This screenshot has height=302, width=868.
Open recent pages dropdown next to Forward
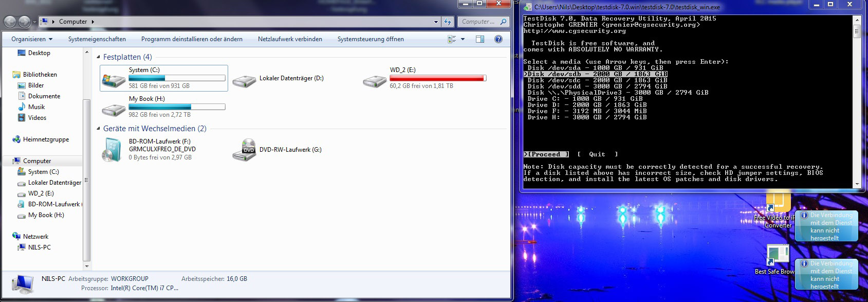34,22
